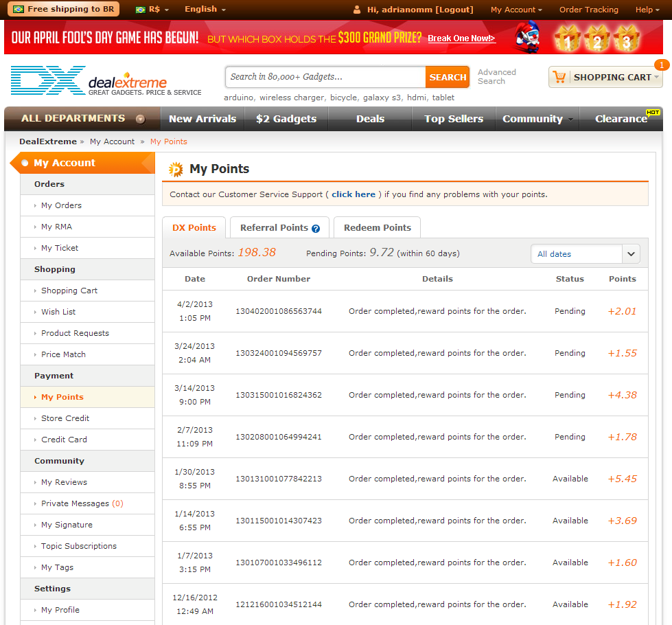672x625 pixels.
Task: Open My Profile in sidebar
Action: (87, 610)
